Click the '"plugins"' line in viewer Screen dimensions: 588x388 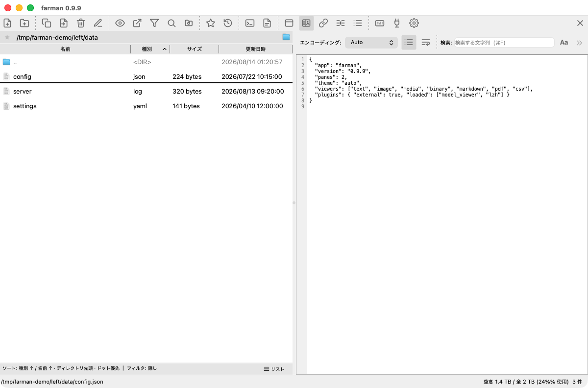(412, 95)
